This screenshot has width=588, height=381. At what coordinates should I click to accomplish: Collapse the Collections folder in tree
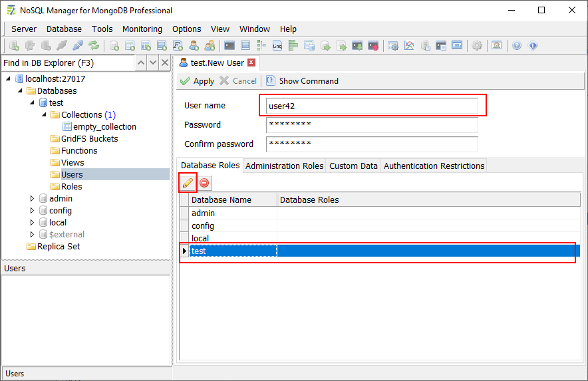[44, 115]
